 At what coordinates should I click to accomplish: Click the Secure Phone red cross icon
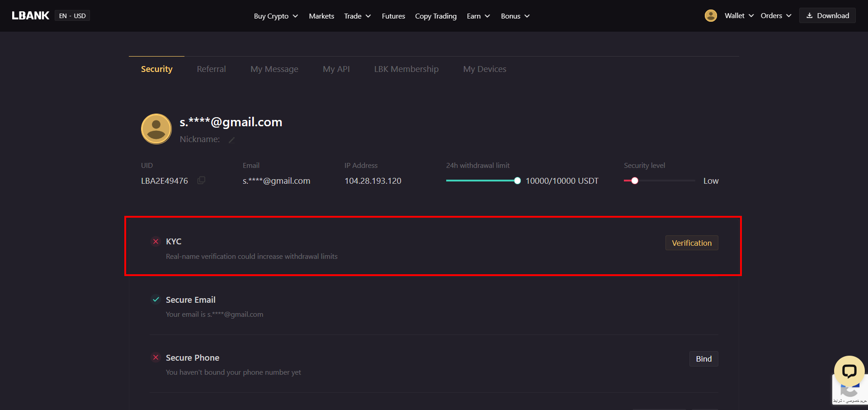point(156,358)
